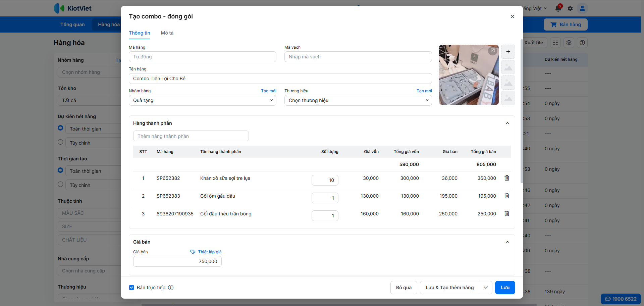Open the user account avatar

point(582,8)
